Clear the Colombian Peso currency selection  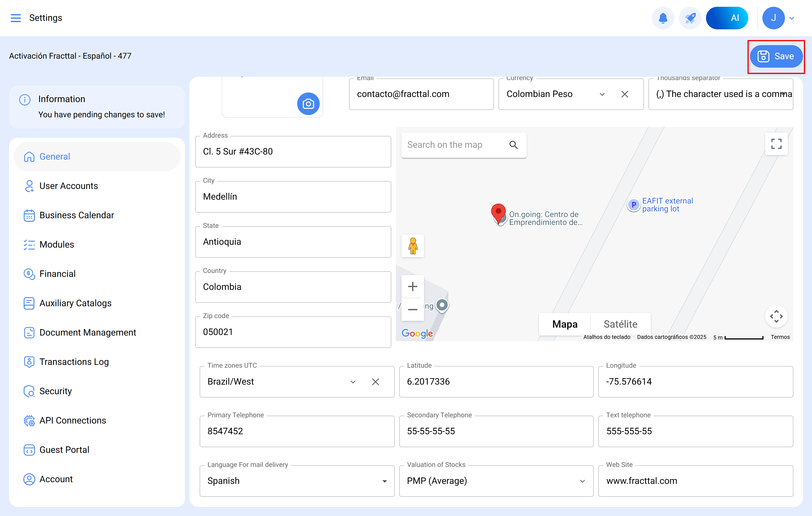click(x=625, y=94)
